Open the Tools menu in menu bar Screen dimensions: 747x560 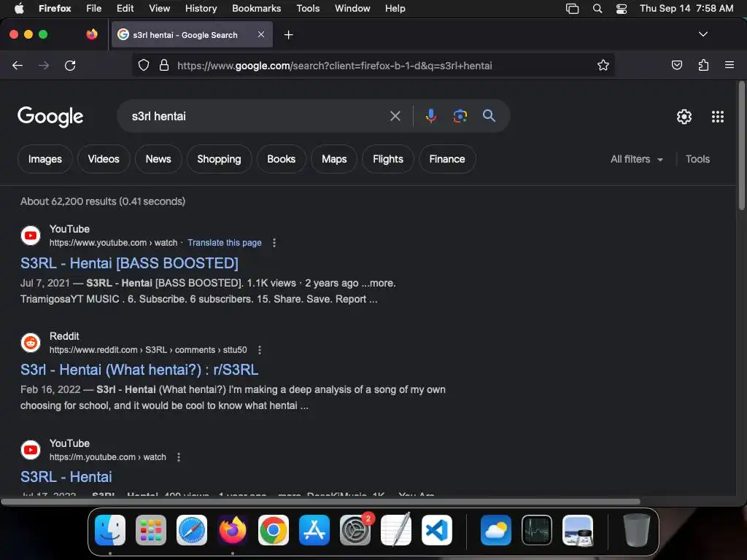(308, 8)
